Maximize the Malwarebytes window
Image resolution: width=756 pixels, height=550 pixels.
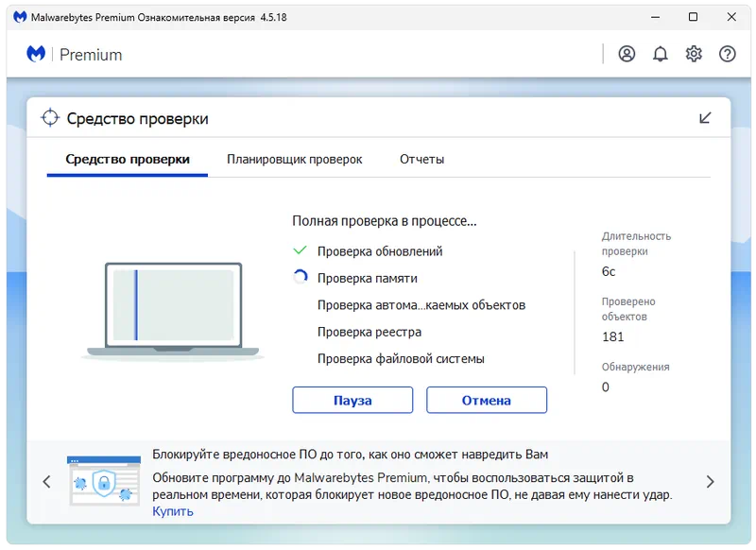coord(693,17)
